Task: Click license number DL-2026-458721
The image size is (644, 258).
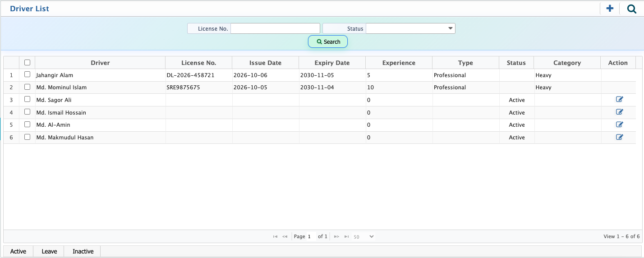Action: (x=190, y=75)
